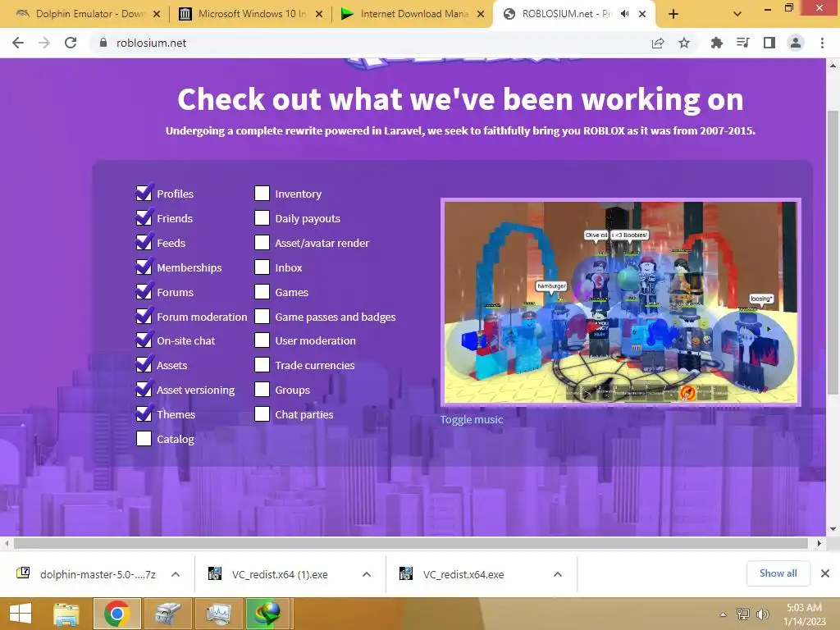The width and height of the screenshot is (840, 630).
Task: Open the Internet Download Manager taskbar icon
Action: pos(269,614)
